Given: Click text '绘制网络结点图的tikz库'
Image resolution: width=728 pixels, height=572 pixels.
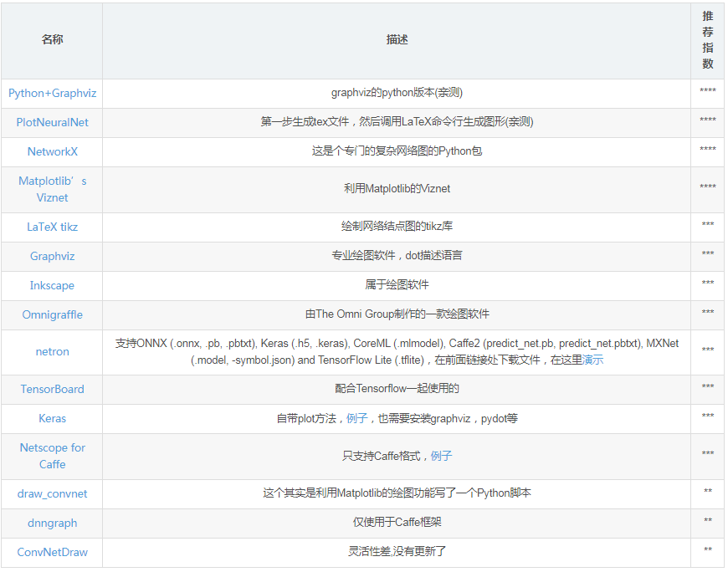Looking at the screenshot, I should [397, 227].
